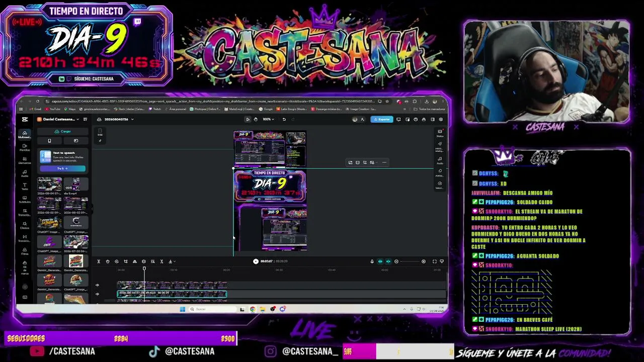Click the crop icon in timeline toolbar

tap(125, 261)
